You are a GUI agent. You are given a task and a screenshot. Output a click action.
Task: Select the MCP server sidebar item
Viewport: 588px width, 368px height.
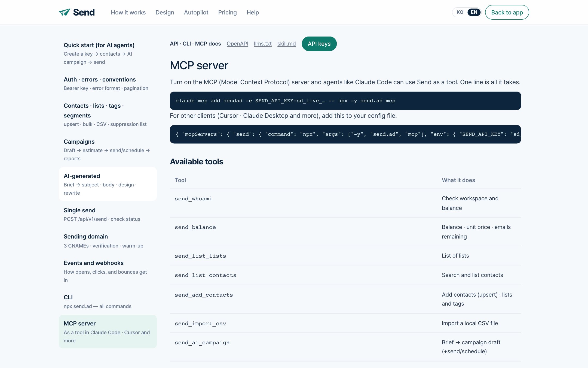pos(108,331)
